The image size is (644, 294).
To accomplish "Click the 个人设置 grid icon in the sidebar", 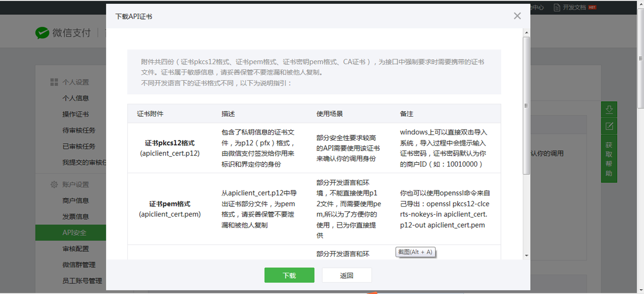I will click(54, 82).
